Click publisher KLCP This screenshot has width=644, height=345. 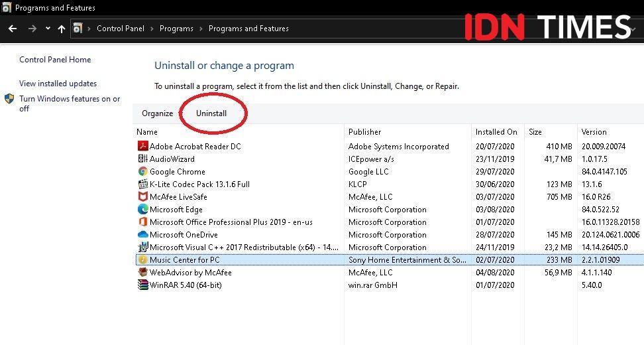357,184
